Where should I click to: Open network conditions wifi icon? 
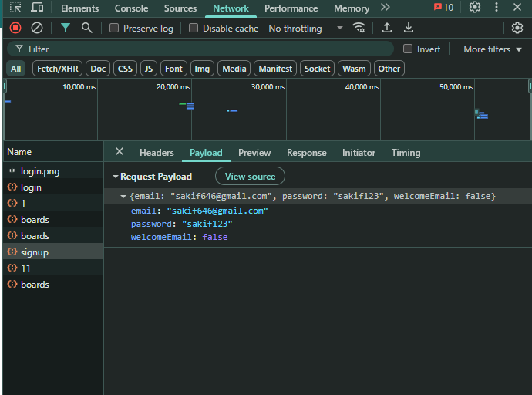(x=359, y=28)
